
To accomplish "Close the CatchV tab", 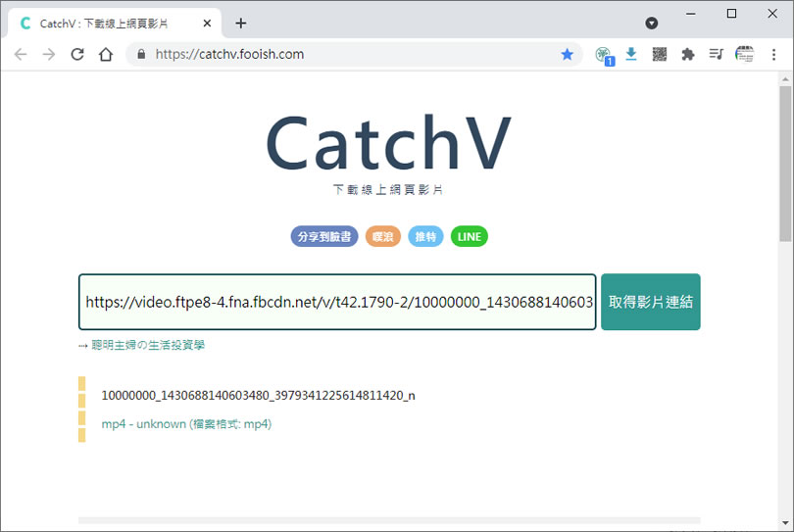I will (x=207, y=24).
